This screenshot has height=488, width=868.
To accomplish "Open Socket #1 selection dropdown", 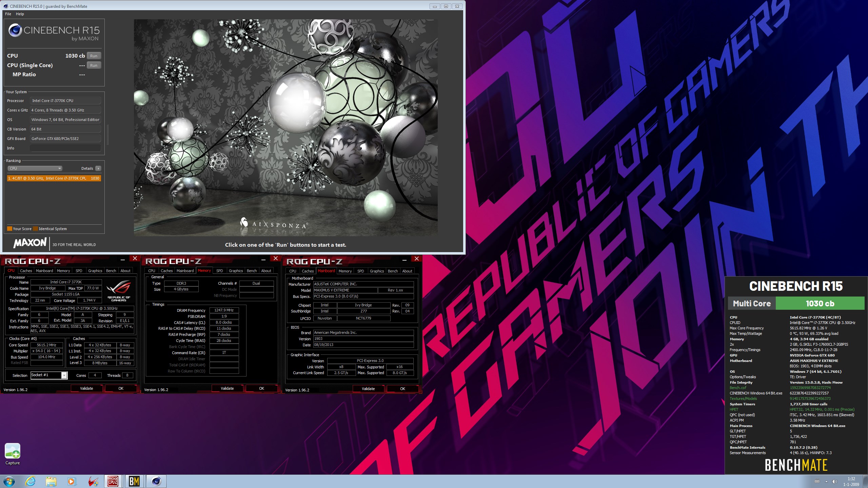I will pos(49,375).
